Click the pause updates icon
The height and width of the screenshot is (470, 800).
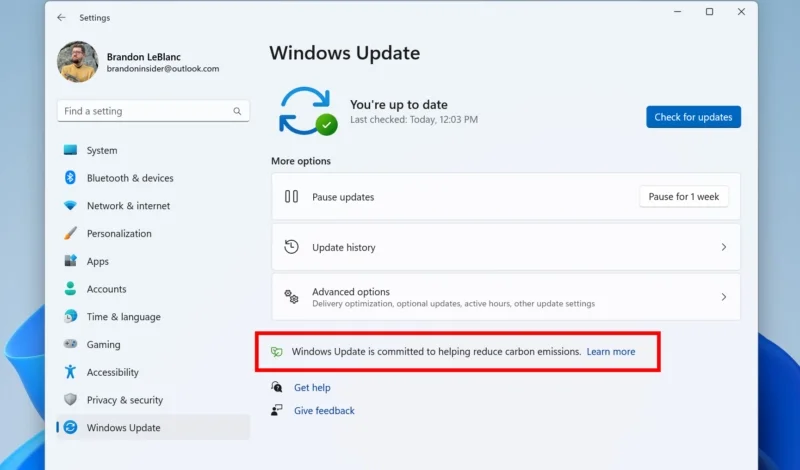point(291,196)
